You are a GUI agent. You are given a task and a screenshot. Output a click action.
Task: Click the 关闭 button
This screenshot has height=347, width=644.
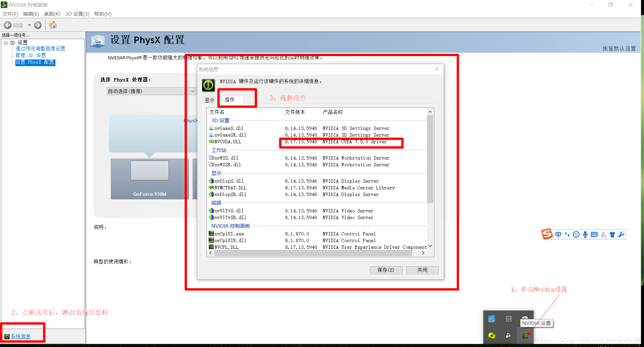point(422,270)
